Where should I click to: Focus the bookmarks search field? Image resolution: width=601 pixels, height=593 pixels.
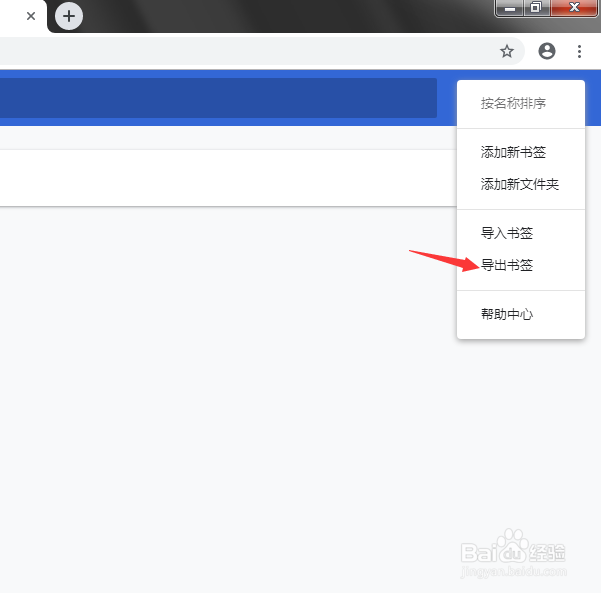coord(218,98)
